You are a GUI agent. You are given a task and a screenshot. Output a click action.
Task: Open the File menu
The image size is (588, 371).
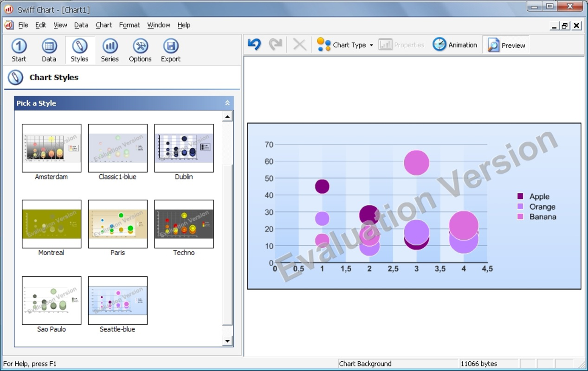point(23,25)
